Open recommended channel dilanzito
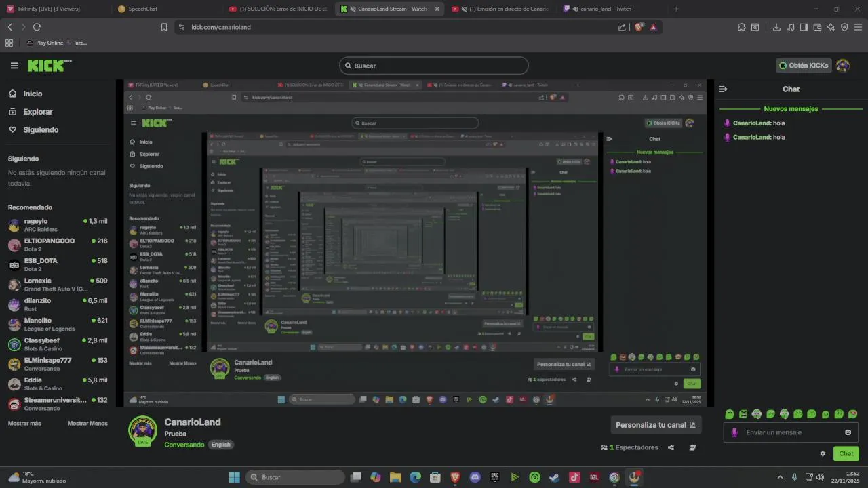868x488 pixels. click(x=58, y=304)
